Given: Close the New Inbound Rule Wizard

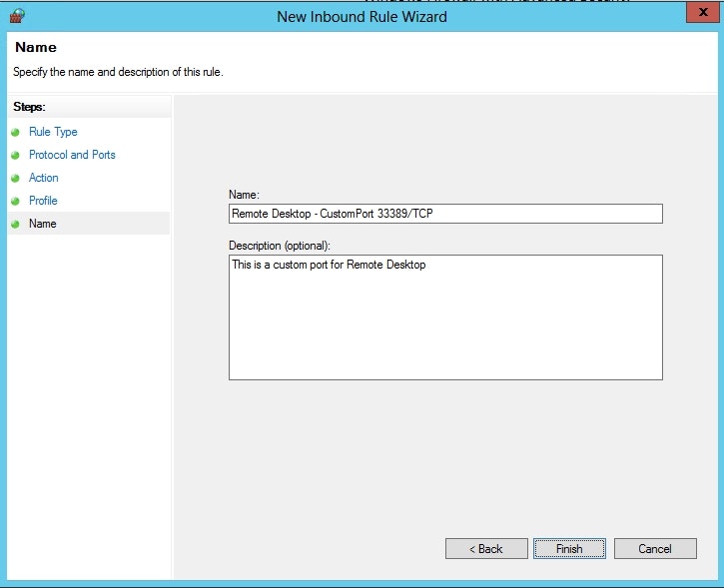Looking at the screenshot, I should click(x=702, y=12).
